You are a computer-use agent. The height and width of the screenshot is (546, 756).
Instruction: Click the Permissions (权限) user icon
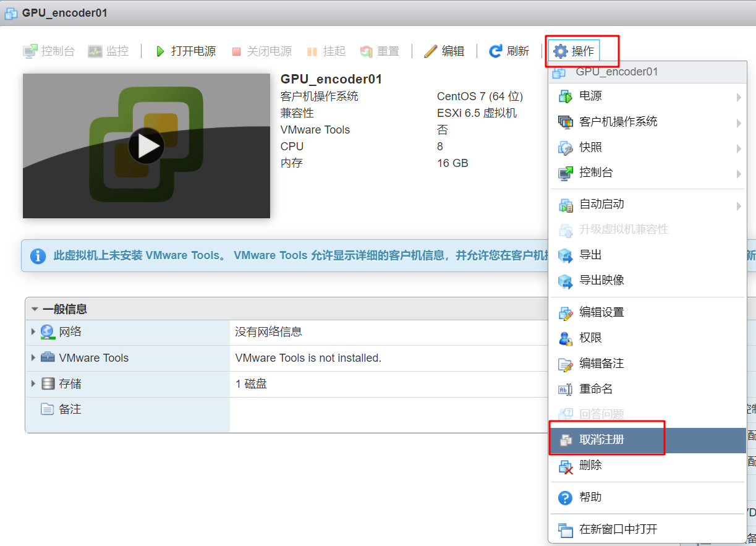[566, 338]
